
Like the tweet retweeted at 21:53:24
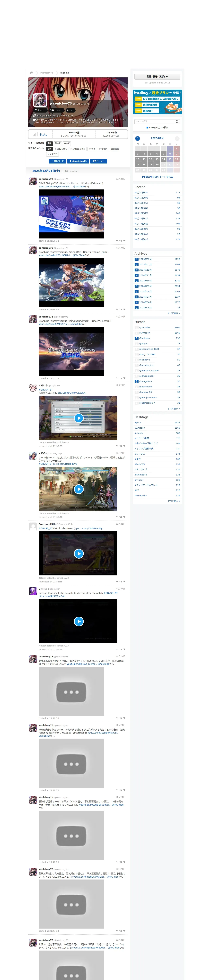pos(124,649)
